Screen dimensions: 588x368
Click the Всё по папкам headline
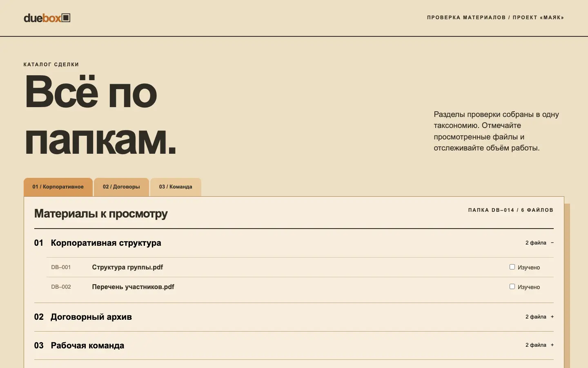[x=100, y=116]
